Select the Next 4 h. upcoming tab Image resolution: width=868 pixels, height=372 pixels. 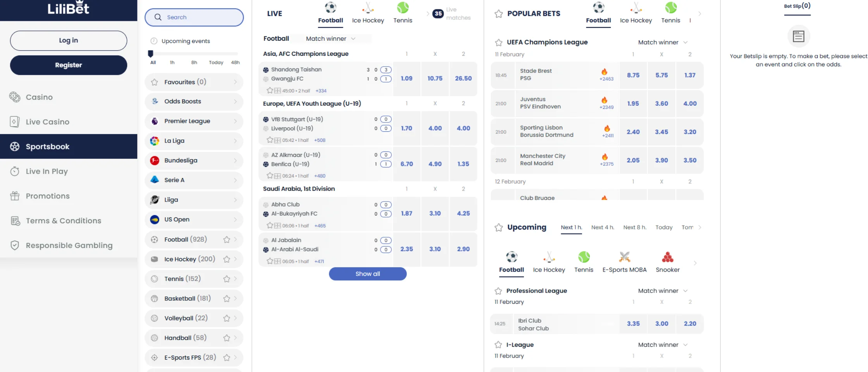point(603,227)
